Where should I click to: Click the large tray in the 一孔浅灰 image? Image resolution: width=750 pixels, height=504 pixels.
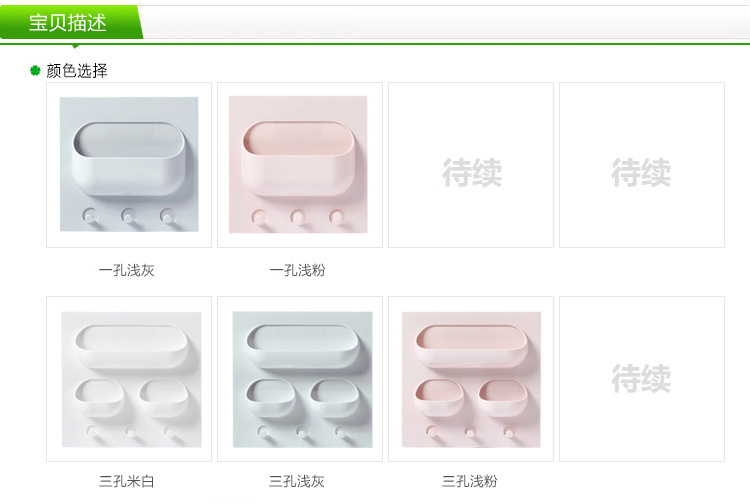click(x=129, y=158)
